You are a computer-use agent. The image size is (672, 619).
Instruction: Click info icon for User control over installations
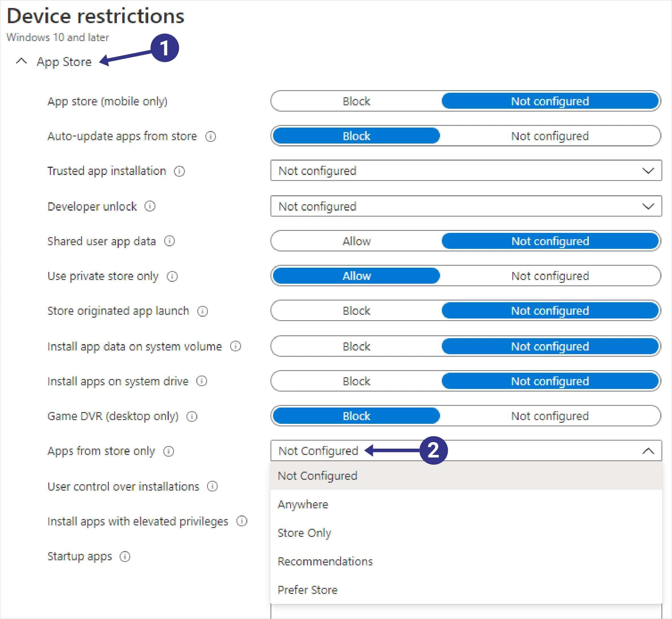[212, 486]
